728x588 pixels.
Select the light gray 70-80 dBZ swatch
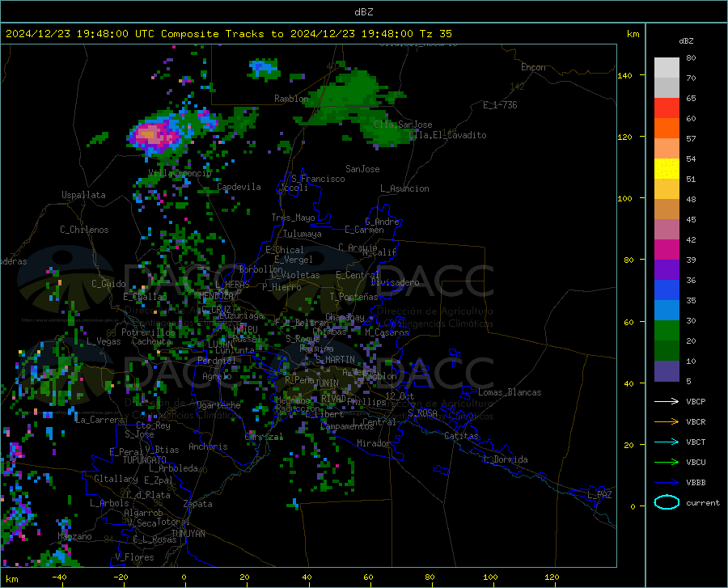[667, 68]
